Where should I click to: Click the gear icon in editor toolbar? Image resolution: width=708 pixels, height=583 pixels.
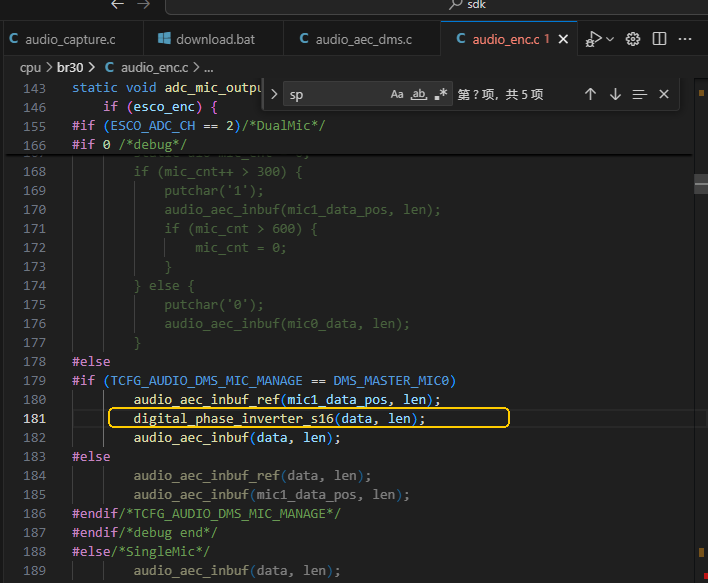pyautogui.click(x=633, y=39)
